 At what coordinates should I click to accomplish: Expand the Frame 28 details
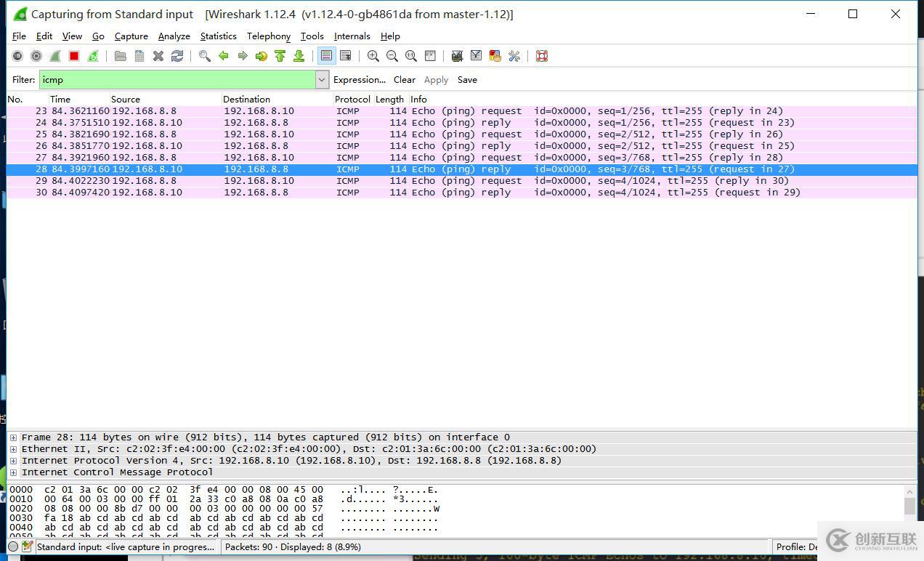[13, 437]
